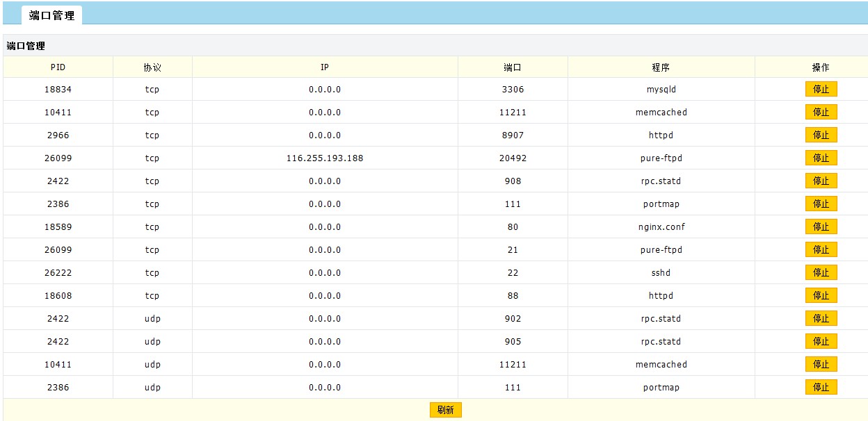Stop pure-ftpd on port 20492
The image size is (868, 421).
[x=821, y=158]
